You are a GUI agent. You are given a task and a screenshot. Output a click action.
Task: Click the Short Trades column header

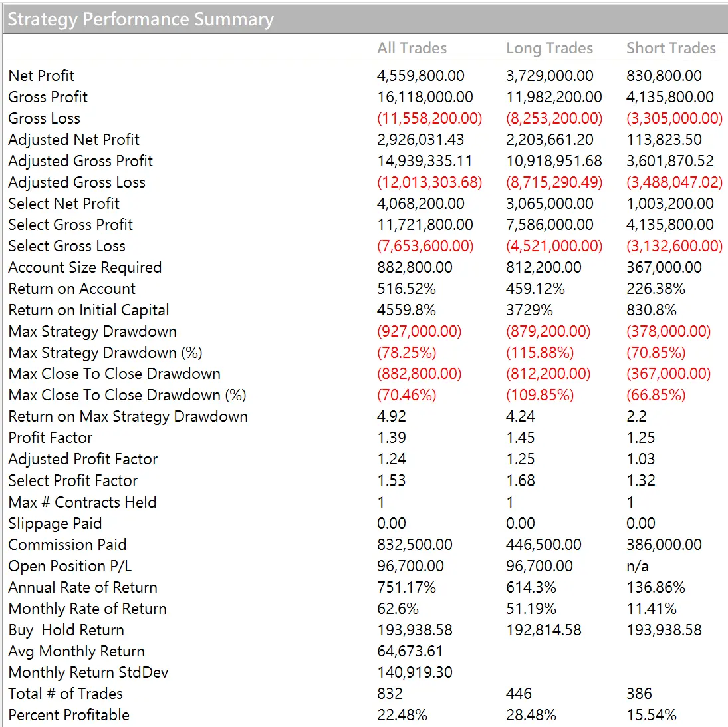point(671,48)
